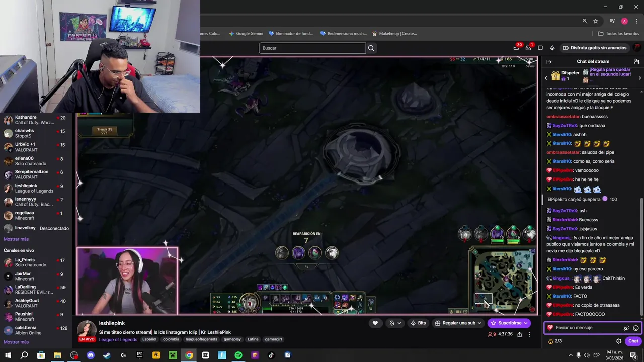Expand the Suscribirse dropdown
Screen dimensions: 644x362
[526, 323]
